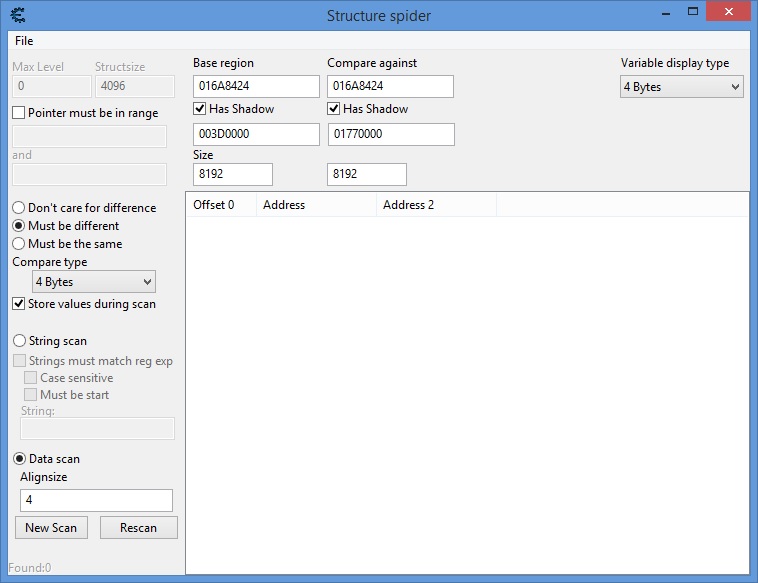
Task: Select the Must be different option
Action: point(19,226)
